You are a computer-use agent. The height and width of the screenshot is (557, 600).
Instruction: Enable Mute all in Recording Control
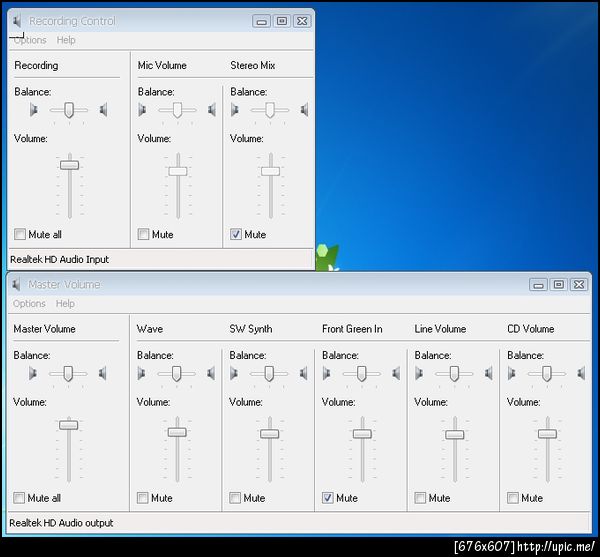[x=20, y=234]
